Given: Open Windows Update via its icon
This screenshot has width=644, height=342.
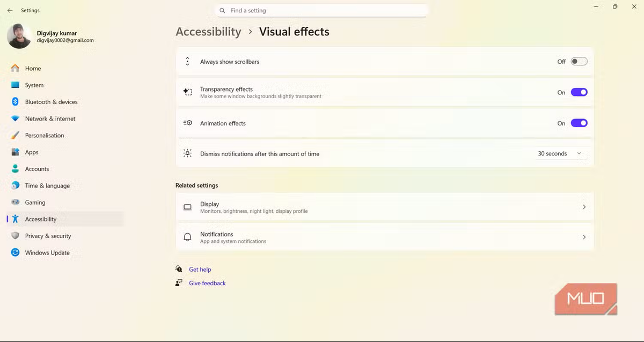Looking at the screenshot, I should click(15, 252).
